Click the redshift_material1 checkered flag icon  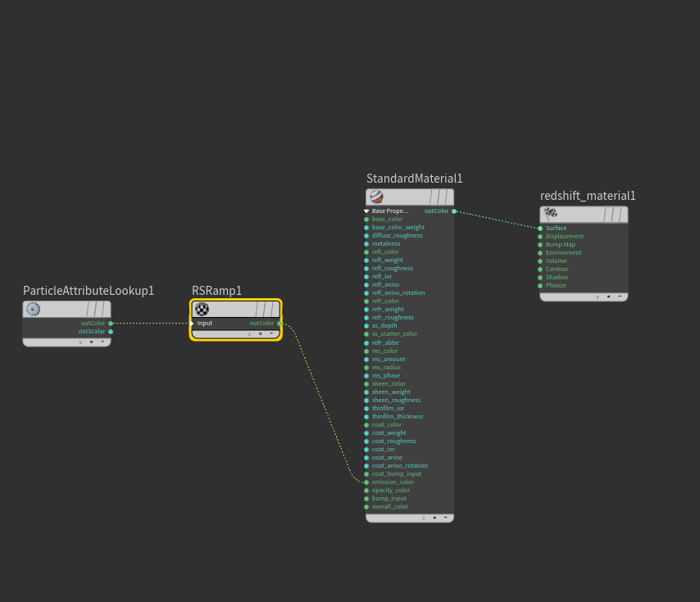(x=551, y=214)
